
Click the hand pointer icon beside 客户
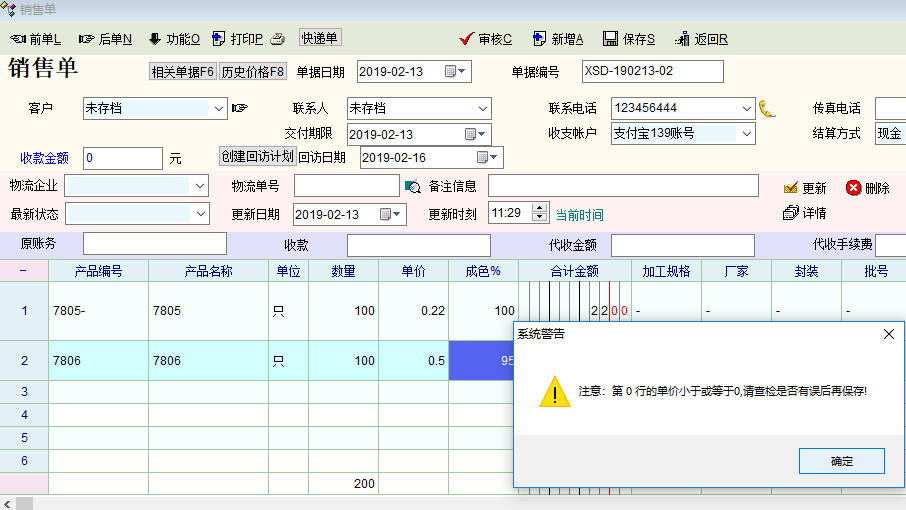click(x=239, y=108)
